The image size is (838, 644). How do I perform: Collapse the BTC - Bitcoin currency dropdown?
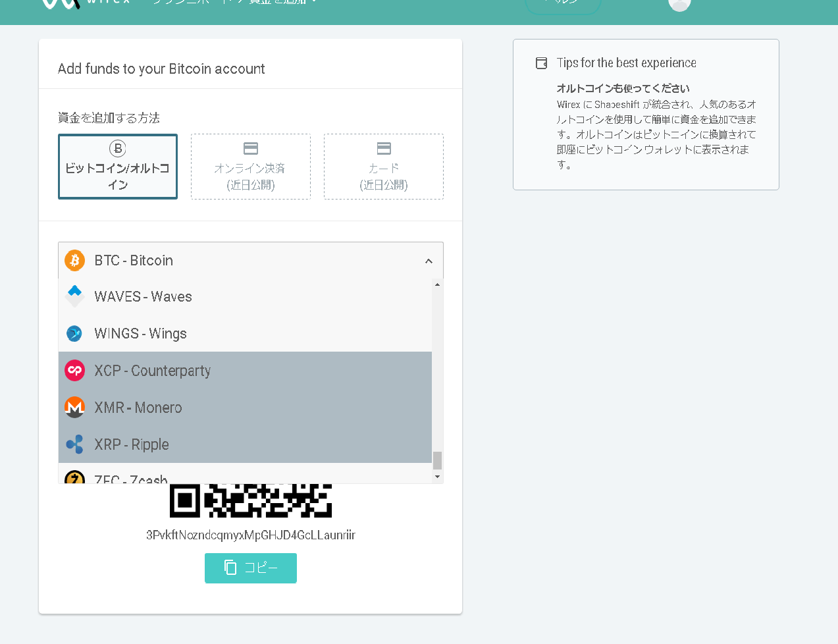[x=251, y=261]
